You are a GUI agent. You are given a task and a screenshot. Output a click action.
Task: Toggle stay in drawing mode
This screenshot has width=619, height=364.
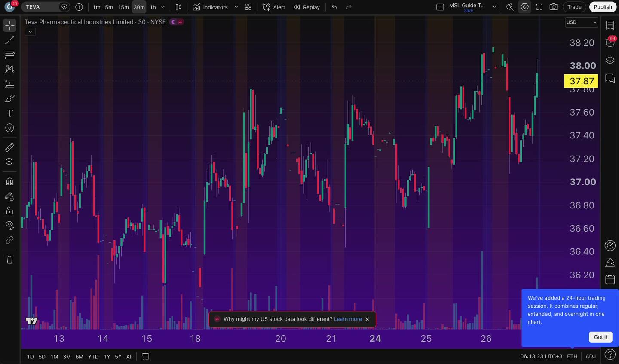tap(9, 196)
